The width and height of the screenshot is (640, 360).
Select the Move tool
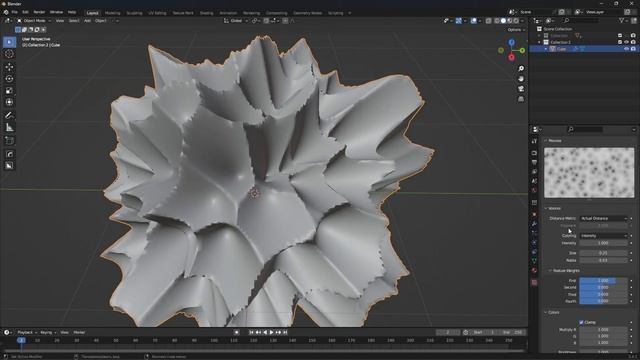(x=9, y=67)
